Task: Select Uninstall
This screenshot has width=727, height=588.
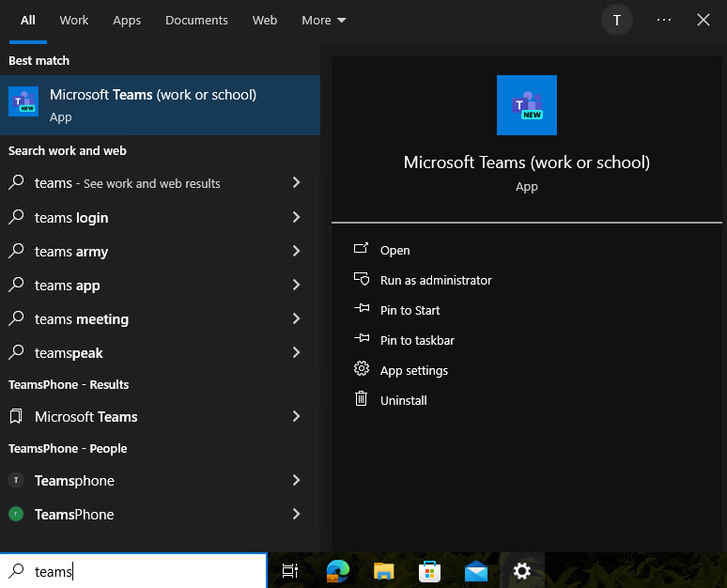Action: coord(403,400)
